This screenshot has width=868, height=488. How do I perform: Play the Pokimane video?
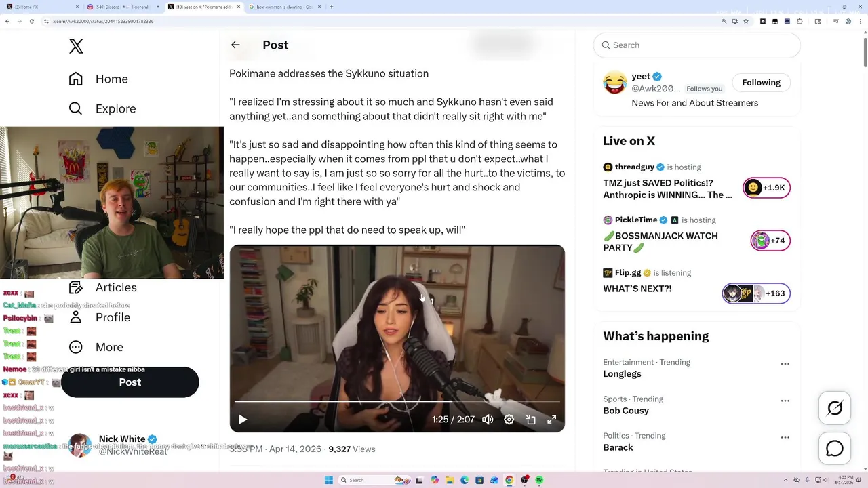(243, 420)
